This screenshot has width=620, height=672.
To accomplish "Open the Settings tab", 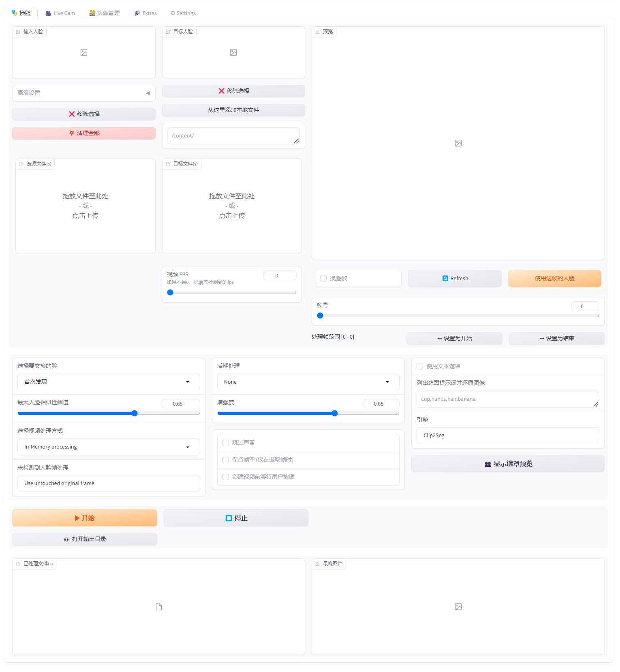I will pyautogui.click(x=183, y=13).
